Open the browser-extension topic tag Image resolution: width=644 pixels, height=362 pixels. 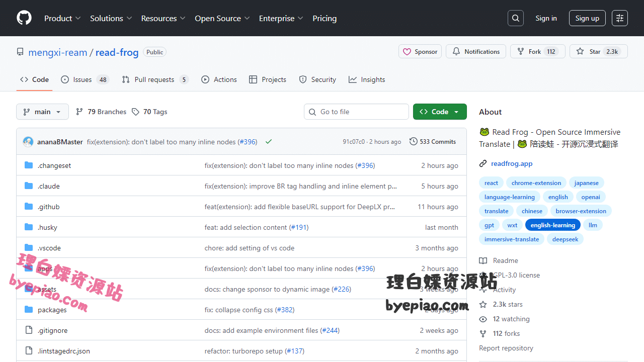(581, 211)
